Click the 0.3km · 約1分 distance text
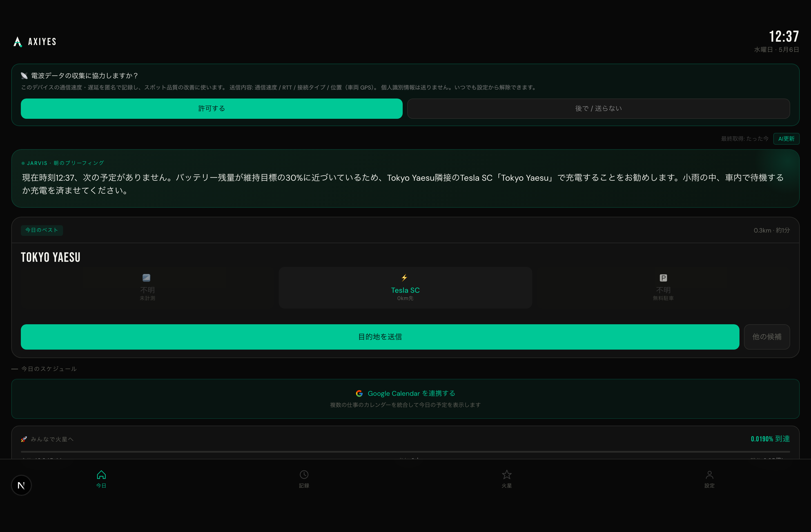The height and width of the screenshot is (532, 811). click(772, 230)
